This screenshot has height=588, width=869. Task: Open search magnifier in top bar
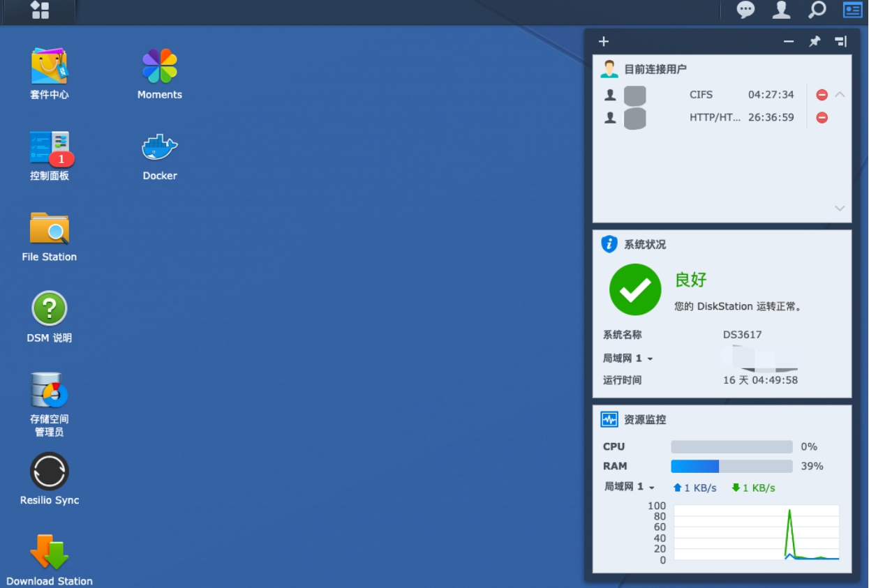coord(817,10)
